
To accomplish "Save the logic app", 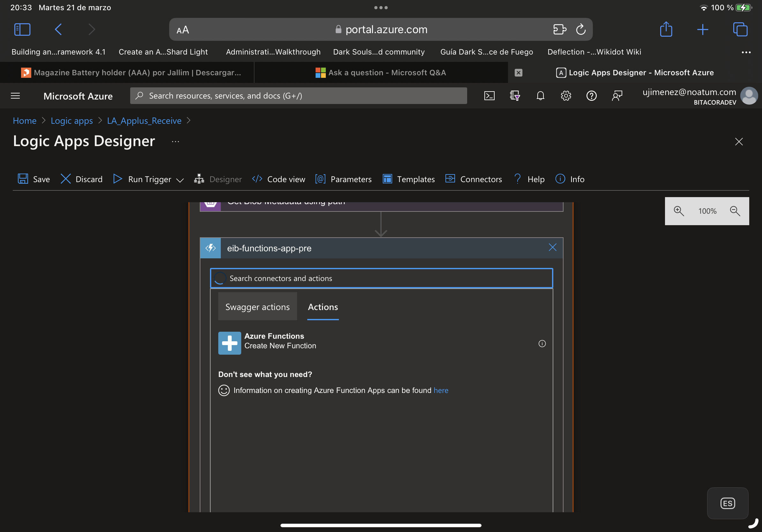I will tap(34, 179).
